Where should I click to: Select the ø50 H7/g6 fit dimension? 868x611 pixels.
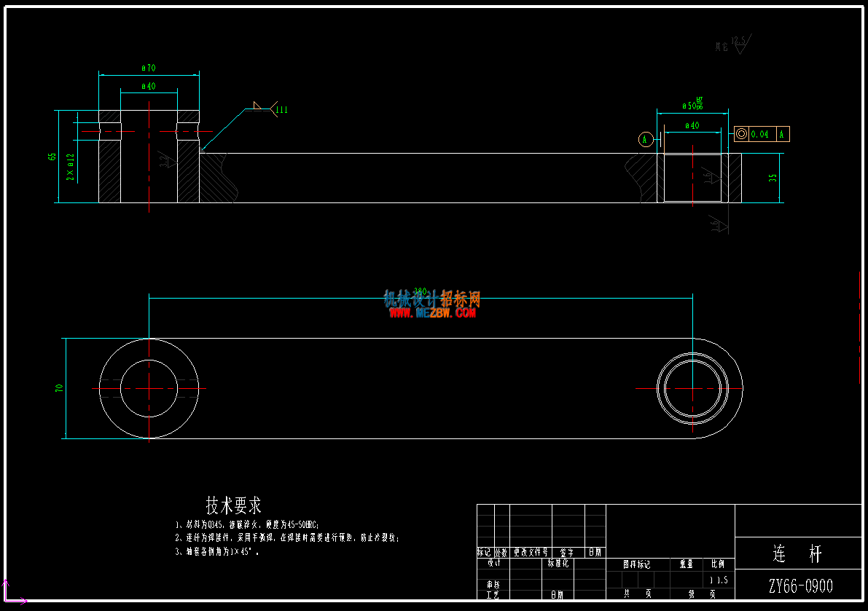coord(692,104)
